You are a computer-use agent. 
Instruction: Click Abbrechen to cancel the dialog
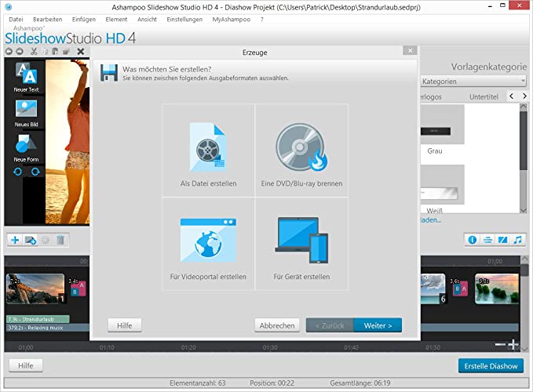(277, 325)
